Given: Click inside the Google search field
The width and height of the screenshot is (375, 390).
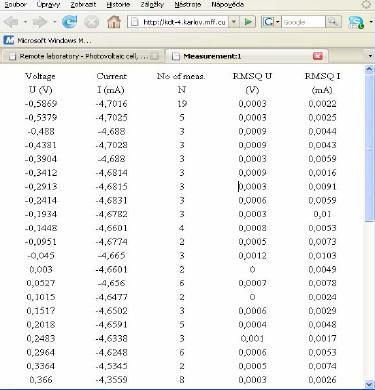Looking at the screenshot, I should pyautogui.click(x=303, y=22).
